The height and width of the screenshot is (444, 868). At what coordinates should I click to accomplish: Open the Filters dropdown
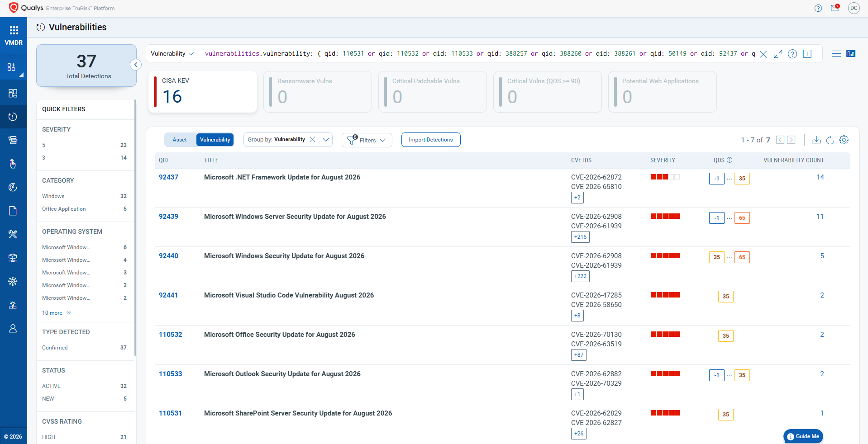[367, 140]
